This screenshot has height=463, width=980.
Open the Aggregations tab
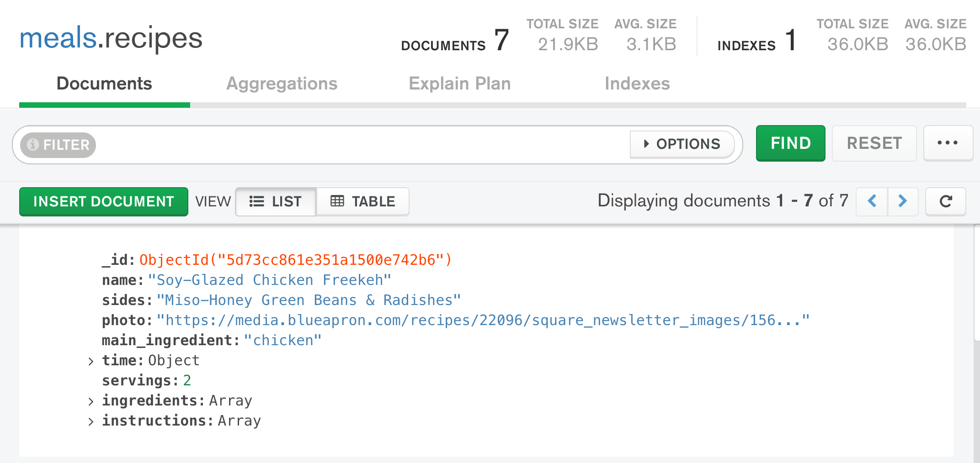pyautogui.click(x=282, y=84)
